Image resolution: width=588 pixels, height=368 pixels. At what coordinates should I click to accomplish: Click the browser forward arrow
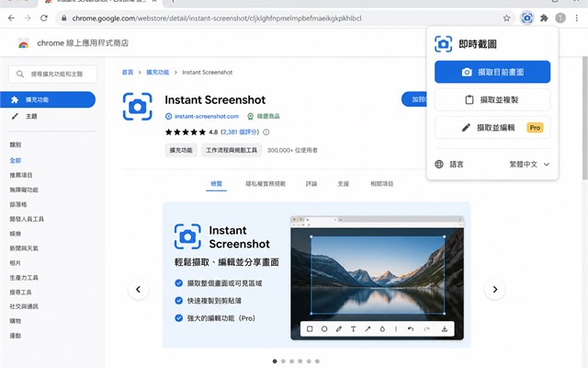(x=28, y=18)
